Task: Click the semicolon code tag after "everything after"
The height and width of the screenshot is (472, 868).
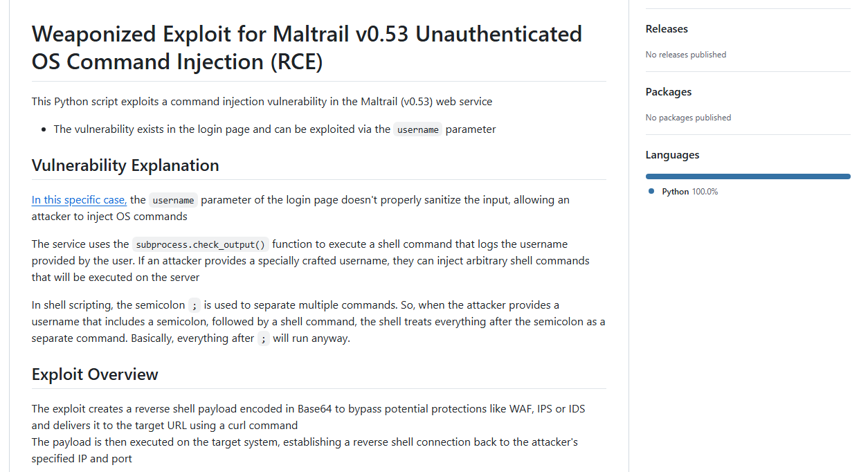Action: (263, 339)
